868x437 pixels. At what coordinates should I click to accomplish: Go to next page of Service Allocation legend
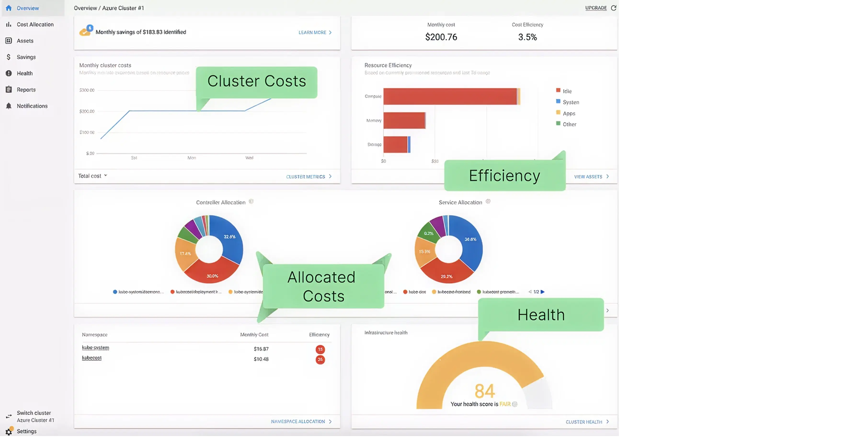[x=542, y=292]
